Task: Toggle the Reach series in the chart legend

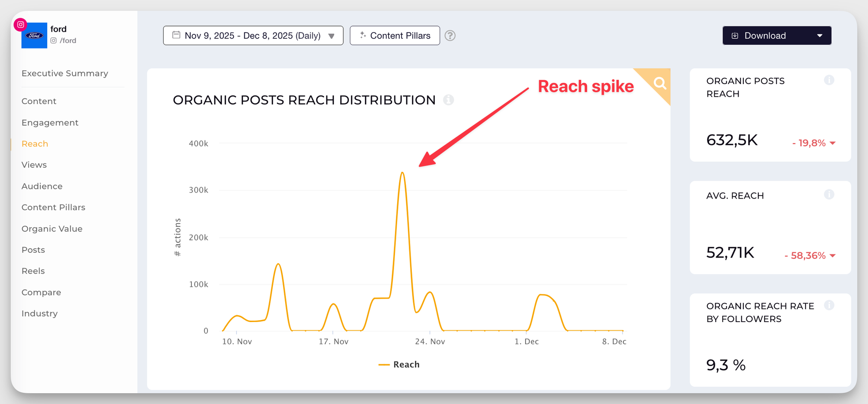Action: coord(399,365)
